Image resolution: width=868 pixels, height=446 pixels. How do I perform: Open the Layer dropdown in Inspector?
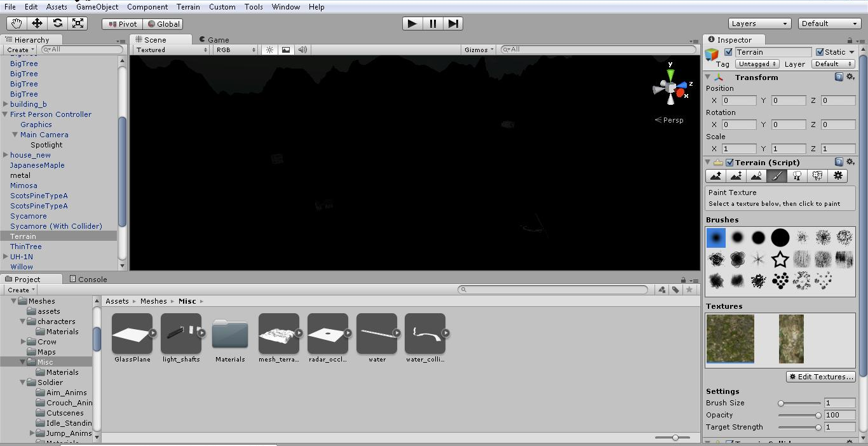click(x=834, y=64)
